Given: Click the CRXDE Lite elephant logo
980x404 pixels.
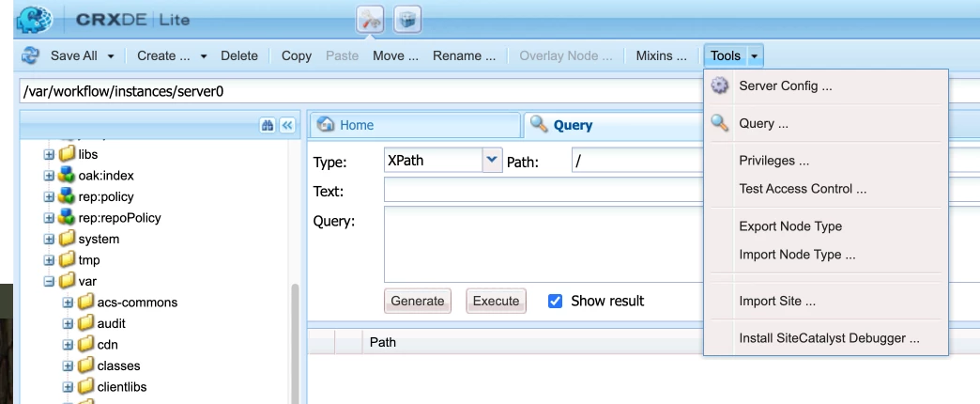Looking at the screenshot, I should tap(35, 20).
